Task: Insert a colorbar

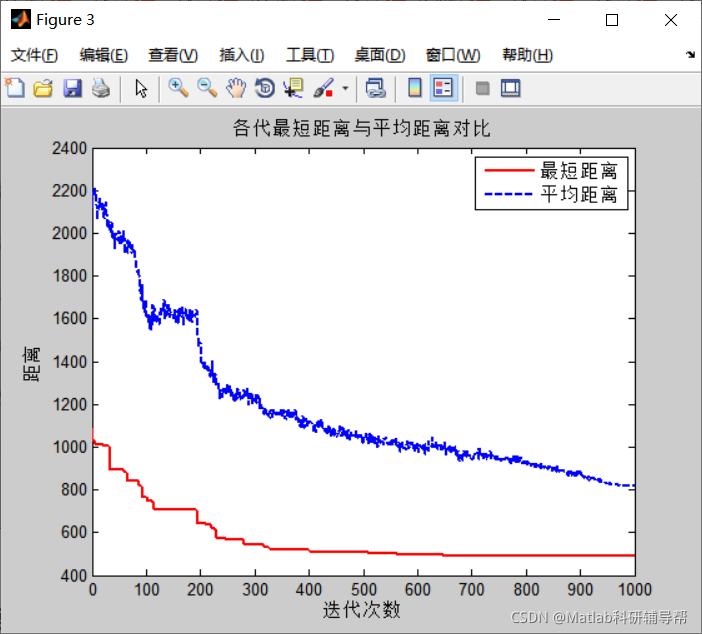Action: pos(415,88)
